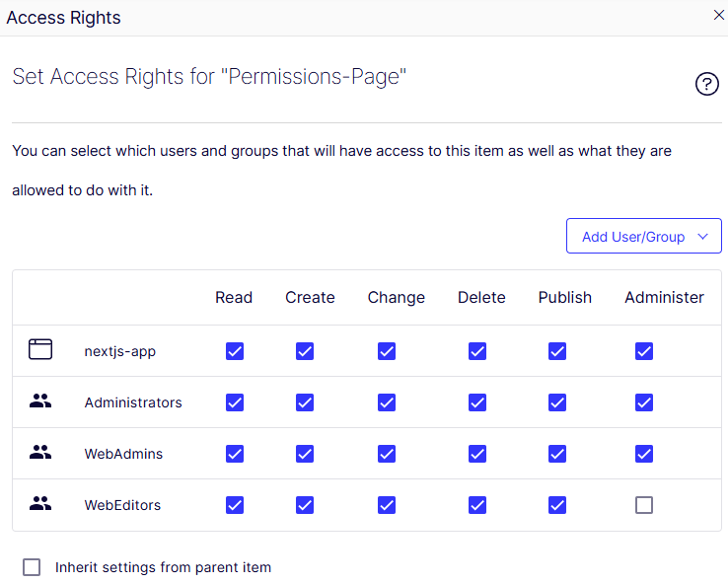The width and height of the screenshot is (728, 583).
Task: Click the WebAdmins group icon
Action: tap(39, 454)
